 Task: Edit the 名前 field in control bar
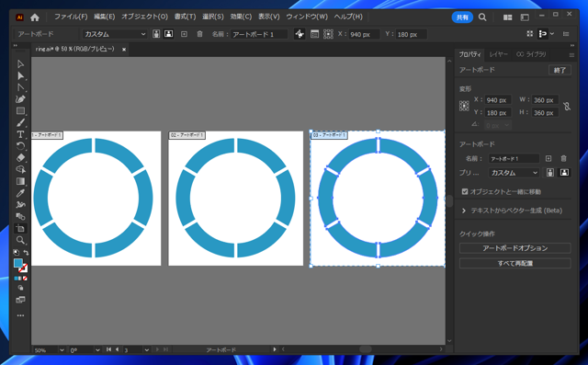pos(259,34)
